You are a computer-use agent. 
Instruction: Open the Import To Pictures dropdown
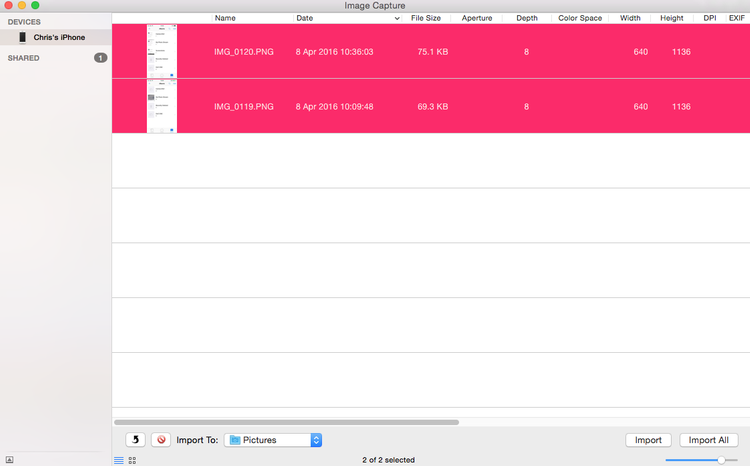point(273,440)
